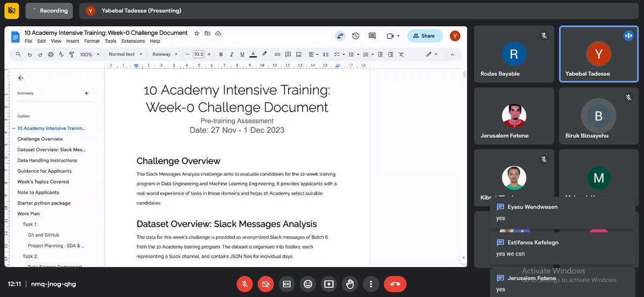Open more options three-dot menu in Meet
Screen dimensions: 644x297
[371, 284]
